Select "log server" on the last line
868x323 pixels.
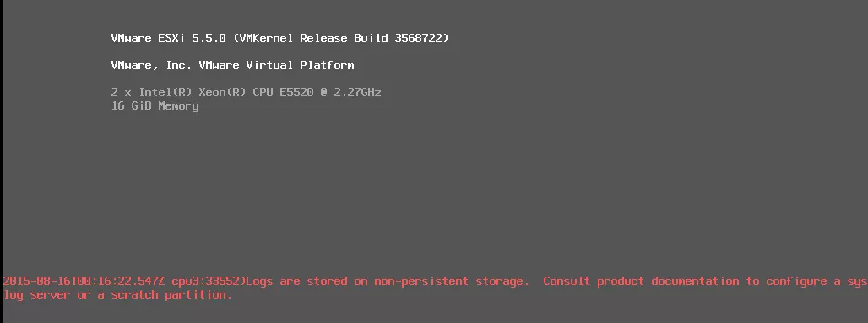[x=37, y=295]
